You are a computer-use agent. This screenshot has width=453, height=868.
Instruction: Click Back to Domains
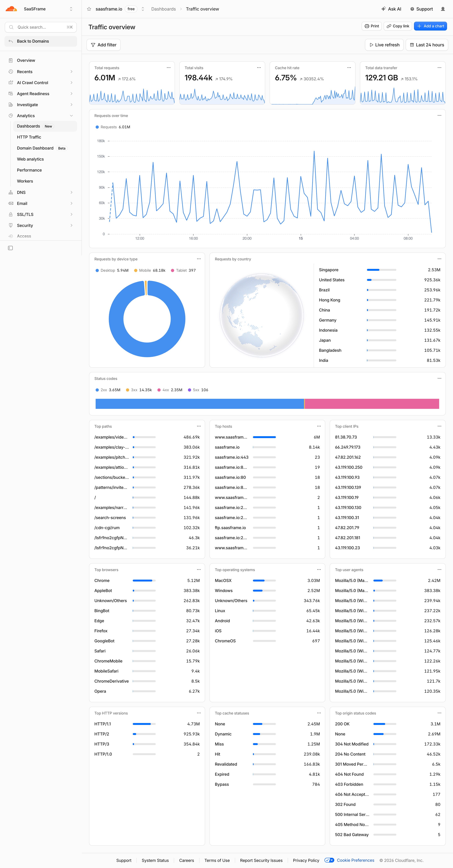pos(41,41)
